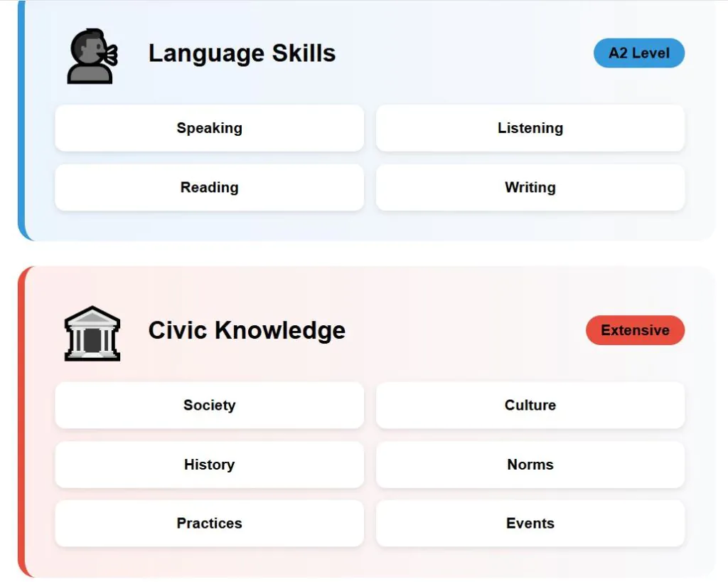
Task: Click the blue left border of Language Skills card
Action: 21,121
